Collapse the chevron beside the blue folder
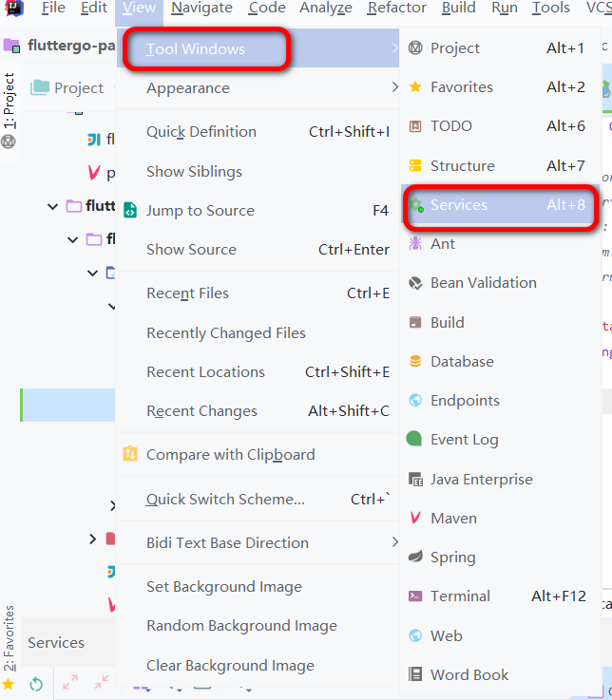 92,273
